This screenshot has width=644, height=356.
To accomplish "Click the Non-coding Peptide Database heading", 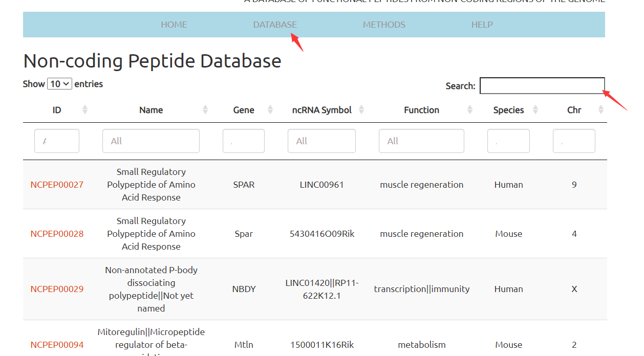I will point(153,61).
